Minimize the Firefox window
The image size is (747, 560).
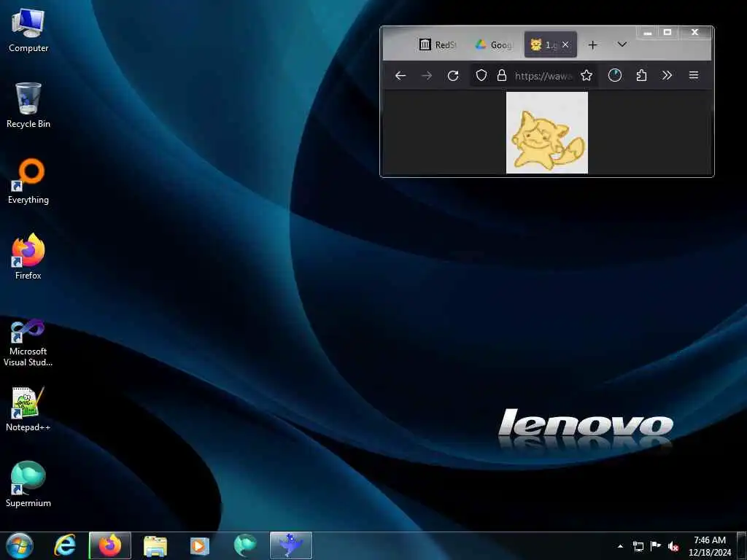point(648,32)
